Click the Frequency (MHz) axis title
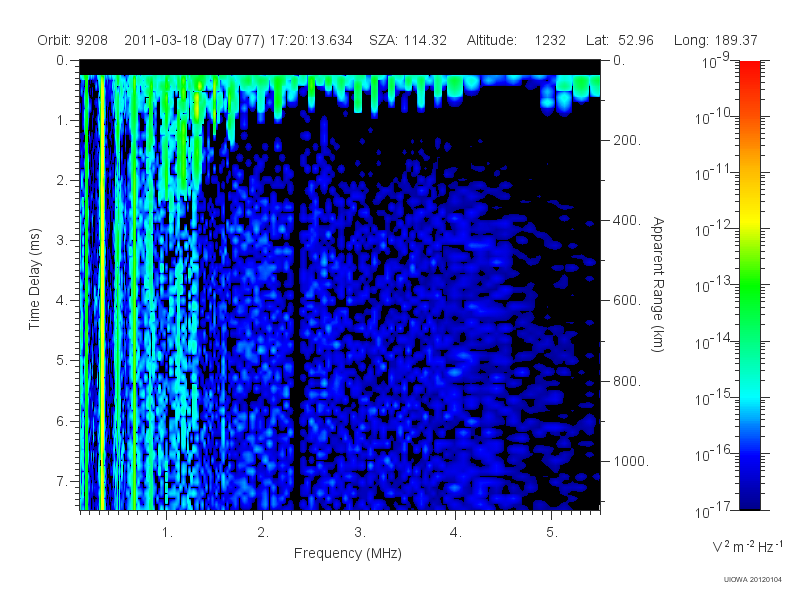This screenshot has width=800, height=600. point(347,553)
